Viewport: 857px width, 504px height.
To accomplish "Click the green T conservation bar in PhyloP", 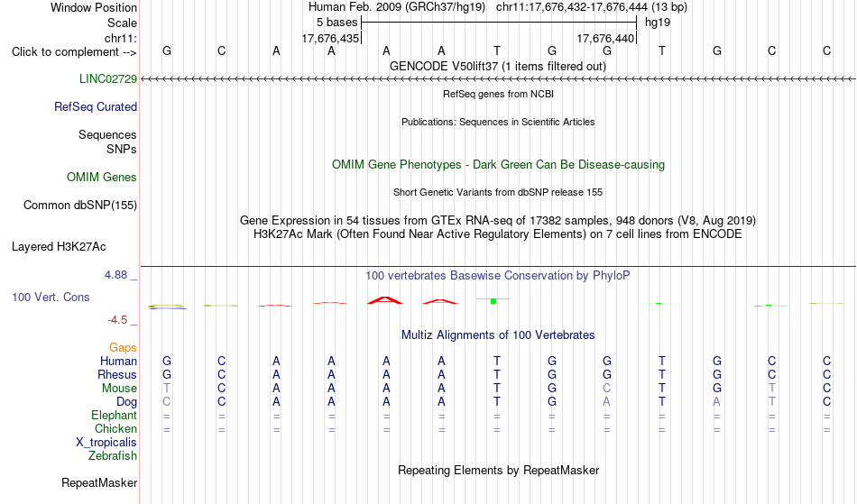I will coord(493,300).
